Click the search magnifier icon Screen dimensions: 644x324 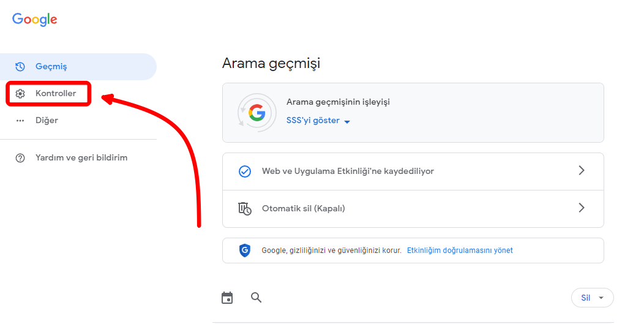click(256, 298)
